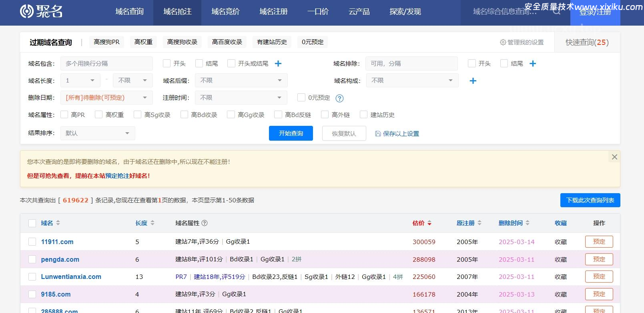The height and width of the screenshot is (313, 644).
Task: Click 预定 button for 11911.com
Action: 599,242
